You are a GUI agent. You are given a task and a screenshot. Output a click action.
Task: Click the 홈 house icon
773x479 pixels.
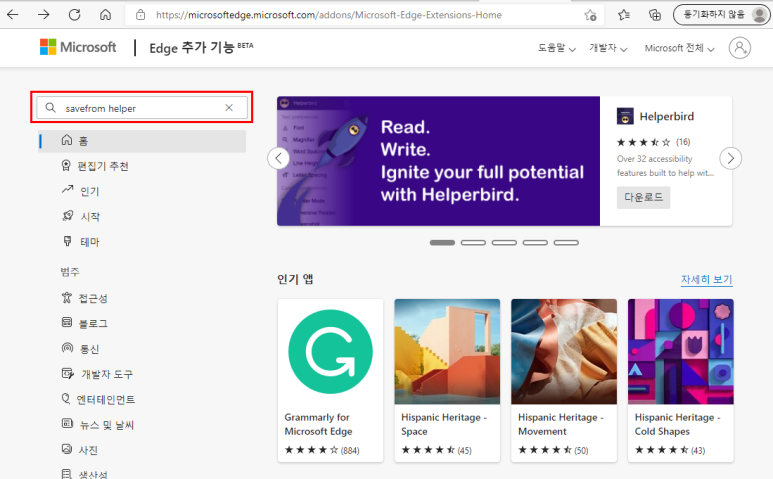(67, 140)
